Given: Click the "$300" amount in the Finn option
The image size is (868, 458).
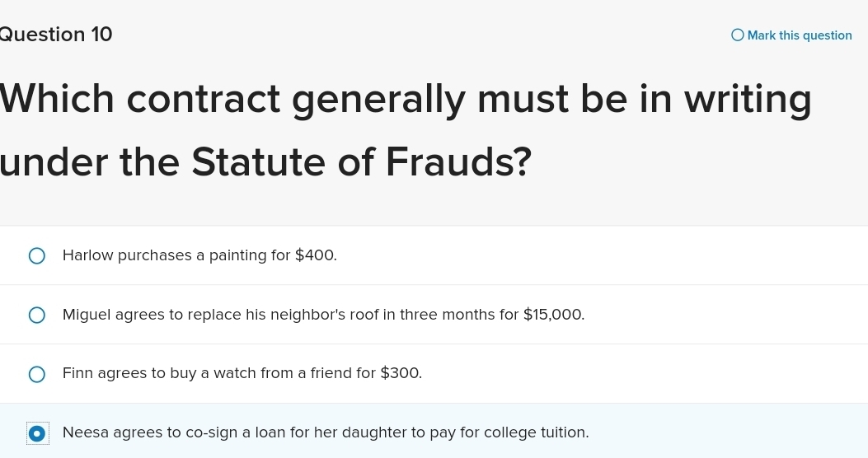Looking at the screenshot, I should 400,373.
